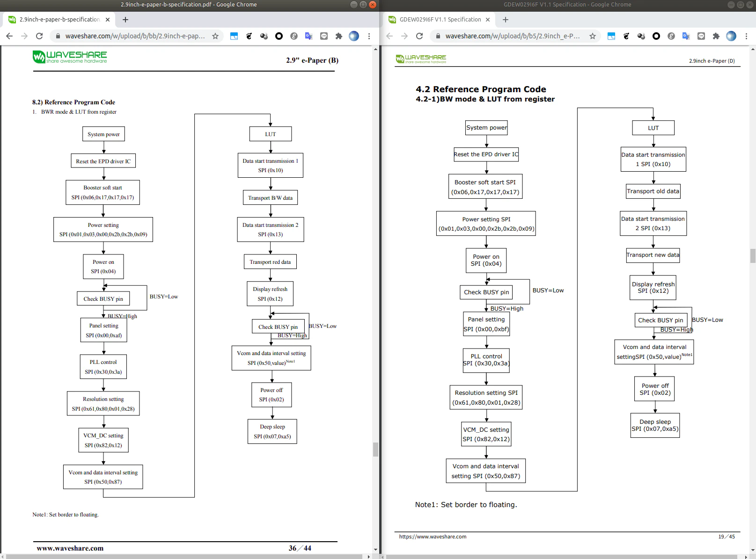
Task: Close the GDEW029I6F V1.1 Specification tab
Action: tap(488, 20)
